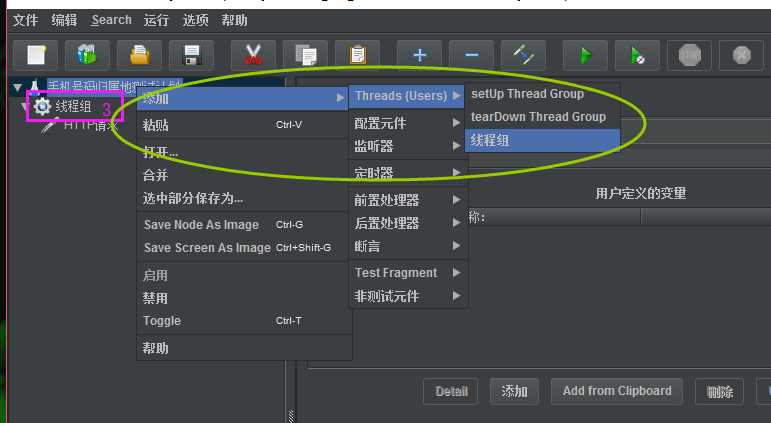Save the test plan with floppy icon
Image resolution: width=771 pixels, height=423 pixels.
click(191, 55)
